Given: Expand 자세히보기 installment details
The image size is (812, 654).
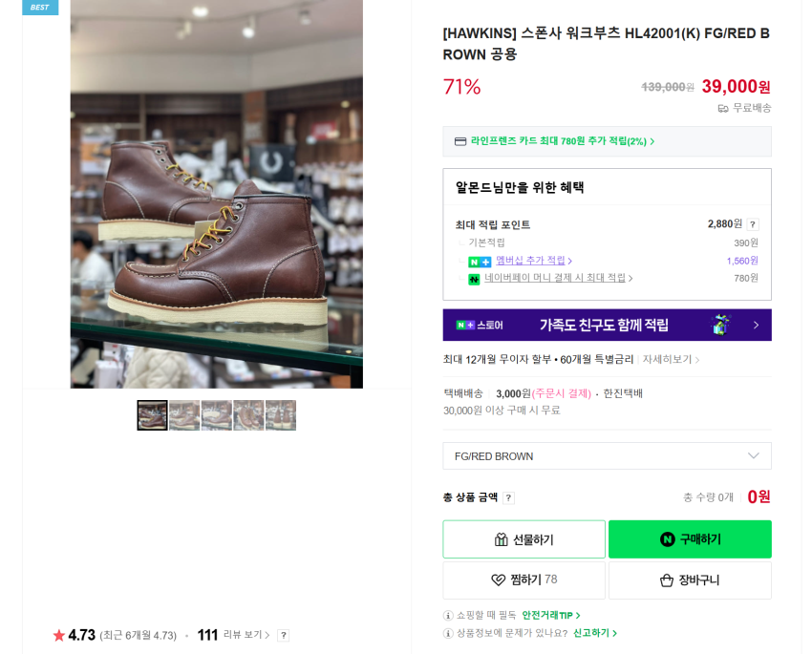Looking at the screenshot, I should [x=671, y=360].
